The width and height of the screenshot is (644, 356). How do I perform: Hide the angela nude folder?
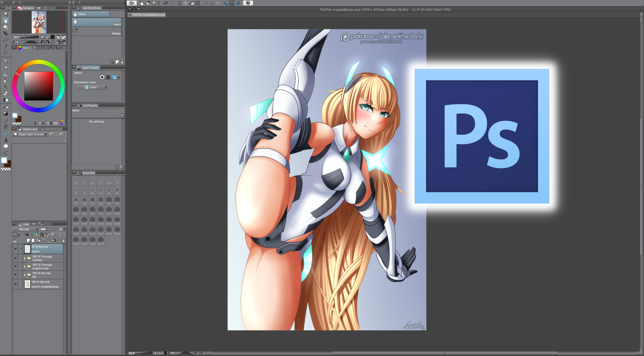[15, 266]
